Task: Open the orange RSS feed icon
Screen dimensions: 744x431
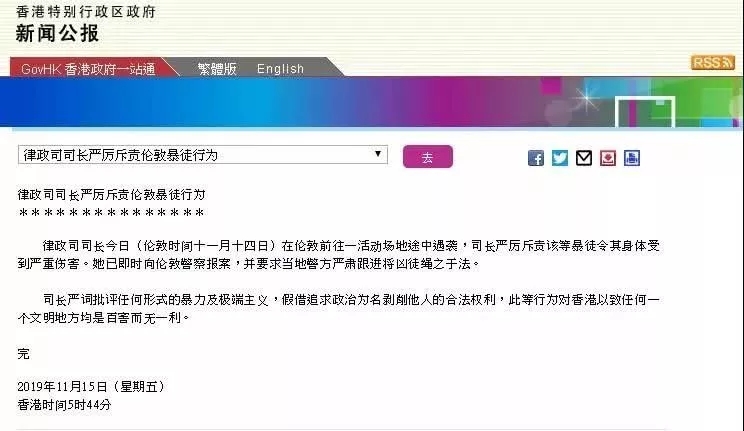Action: tap(713, 62)
